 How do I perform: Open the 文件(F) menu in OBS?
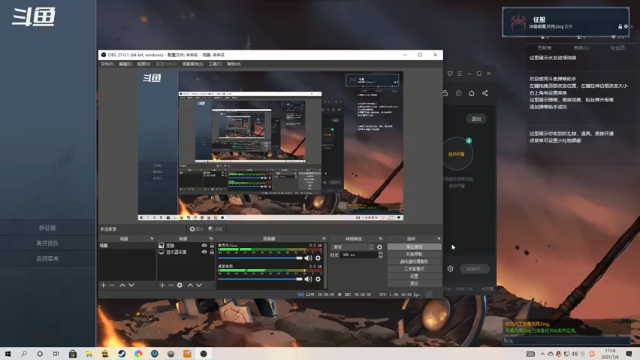tap(107, 64)
